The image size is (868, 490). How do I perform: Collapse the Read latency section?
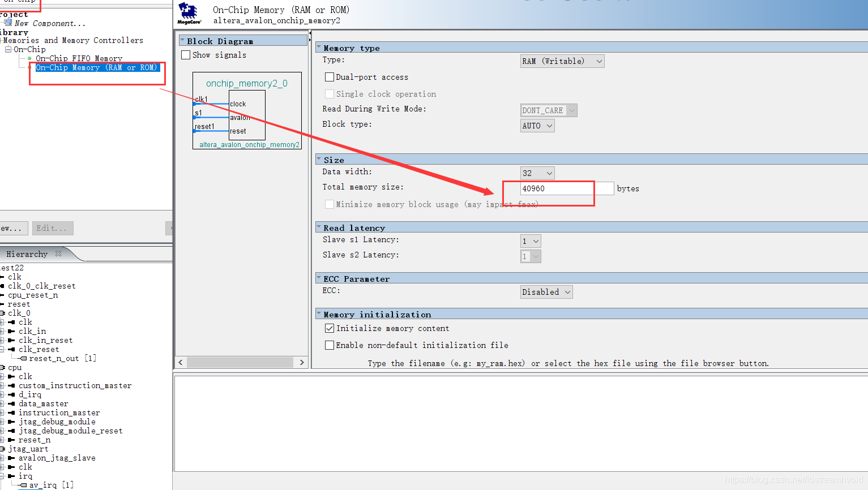[319, 227]
